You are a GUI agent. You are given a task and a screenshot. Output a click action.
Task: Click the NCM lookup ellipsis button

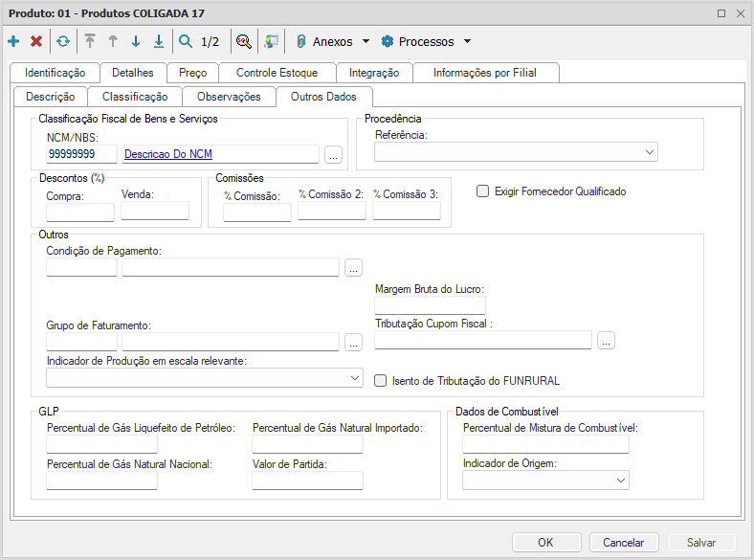333,154
